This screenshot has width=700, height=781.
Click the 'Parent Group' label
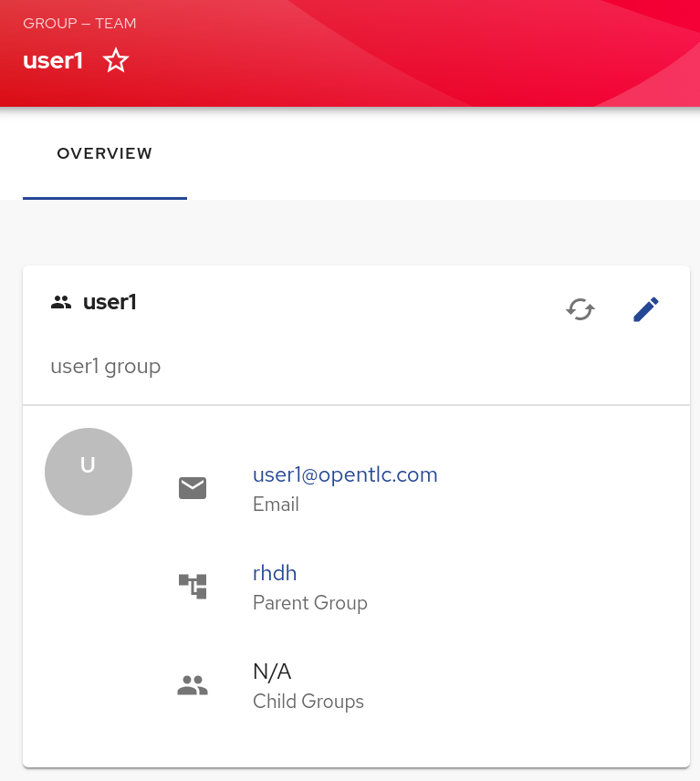310,603
